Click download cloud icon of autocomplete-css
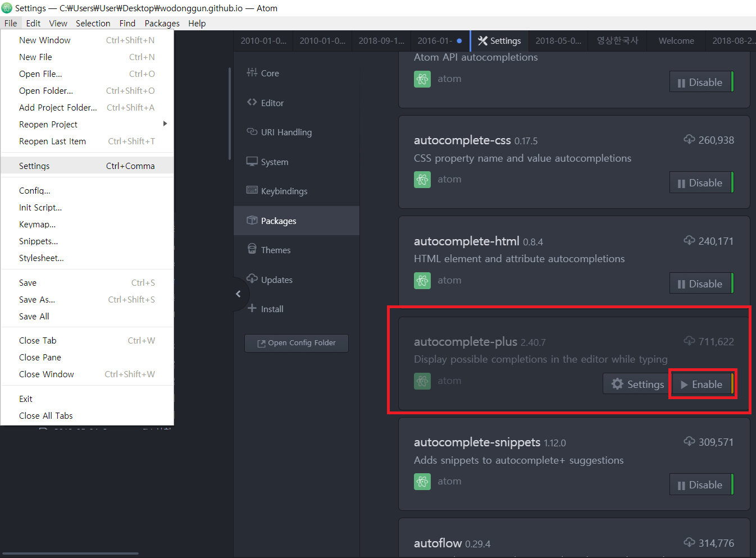 [x=689, y=139]
